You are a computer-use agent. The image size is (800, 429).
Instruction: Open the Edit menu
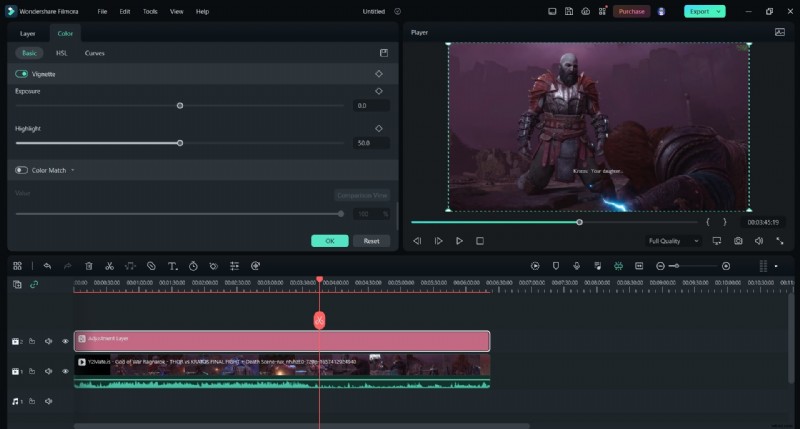click(x=124, y=11)
